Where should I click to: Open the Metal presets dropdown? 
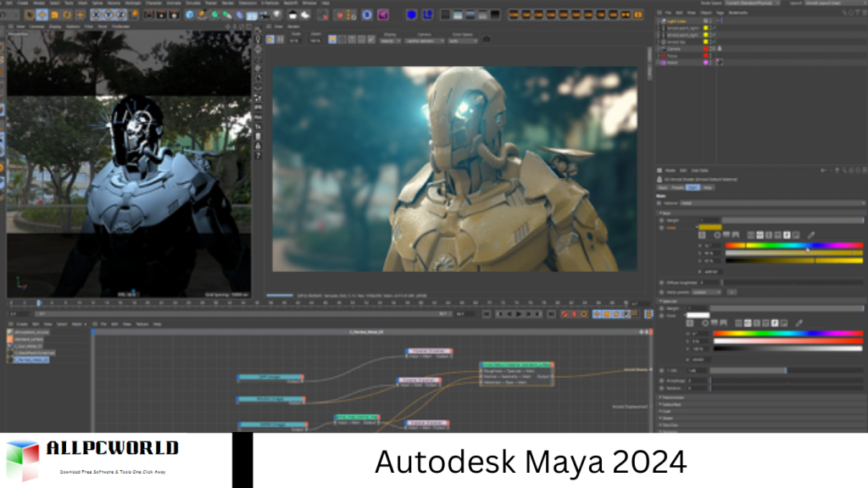point(707,292)
